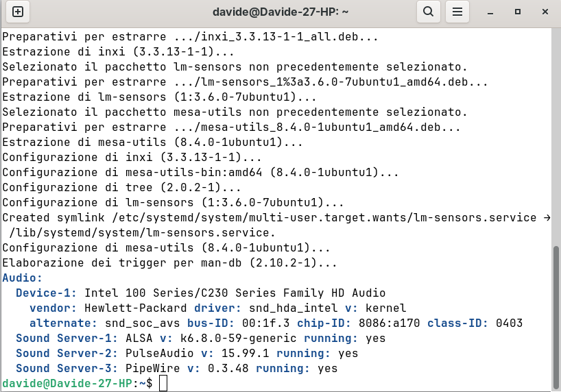Click 'Estrazione di inxi (3.3.13-1-1)' line
The image size is (561, 392).
pyautogui.click(x=118, y=52)
